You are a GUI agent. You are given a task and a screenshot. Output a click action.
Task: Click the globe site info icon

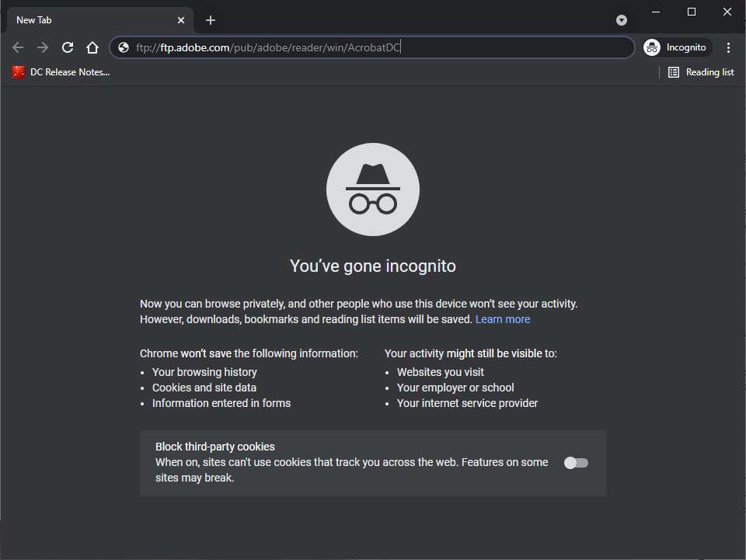click(124, 47)
